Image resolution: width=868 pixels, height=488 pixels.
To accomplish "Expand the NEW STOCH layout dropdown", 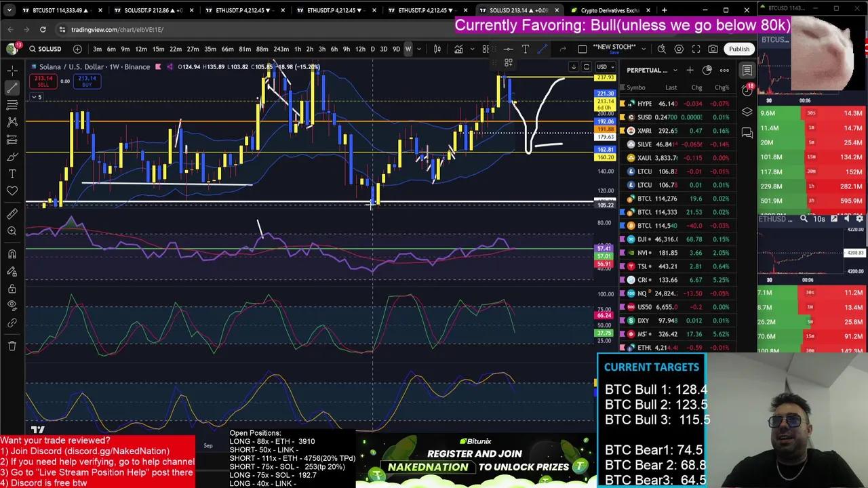I will [644, 49].
